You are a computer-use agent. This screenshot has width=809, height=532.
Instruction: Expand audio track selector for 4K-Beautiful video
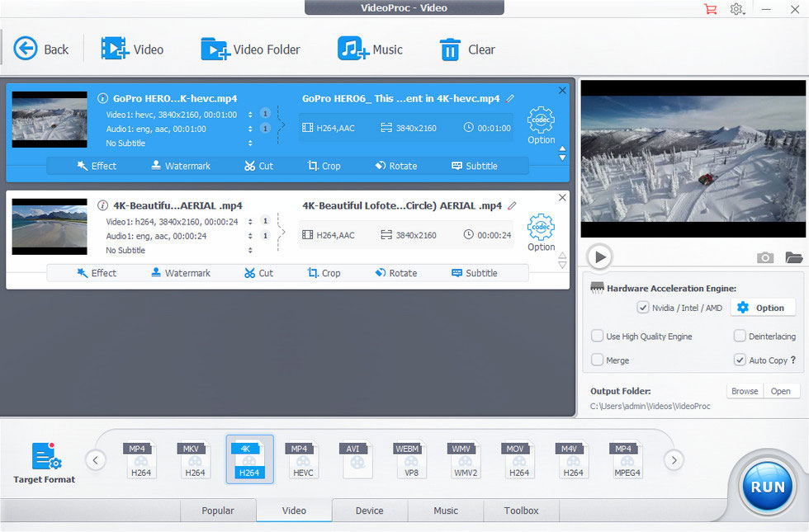point(250,236)
